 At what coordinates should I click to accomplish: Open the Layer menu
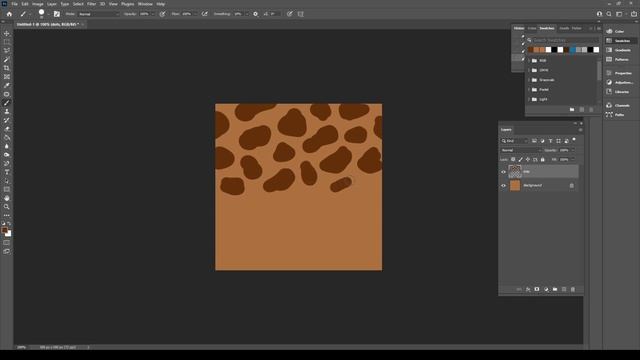click(52, 4)
